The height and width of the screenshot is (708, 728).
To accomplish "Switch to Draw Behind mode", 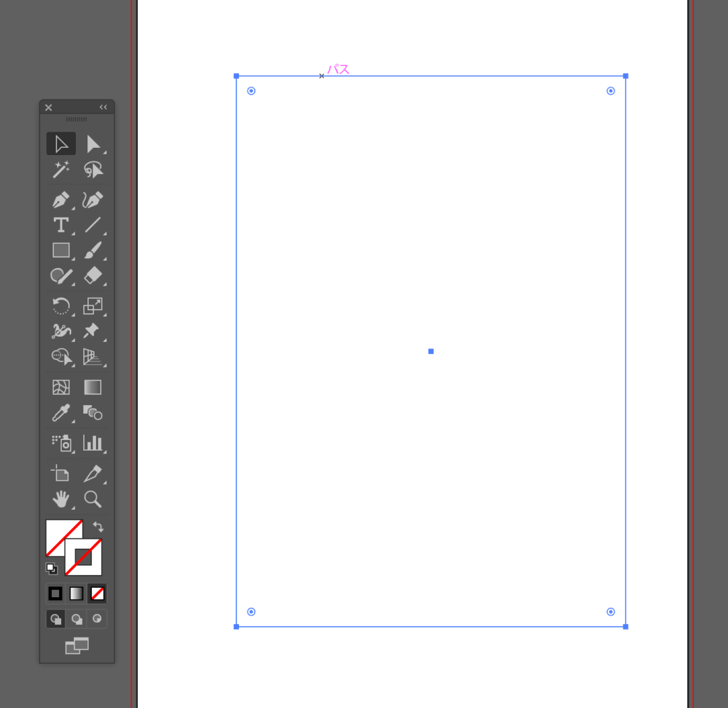I will [76, 618].
